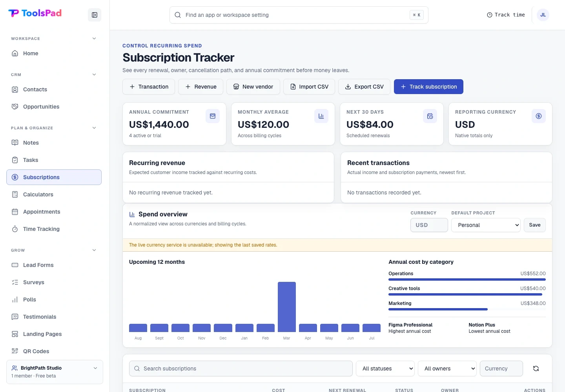Go to Time Tracking

tap(54, 229)
